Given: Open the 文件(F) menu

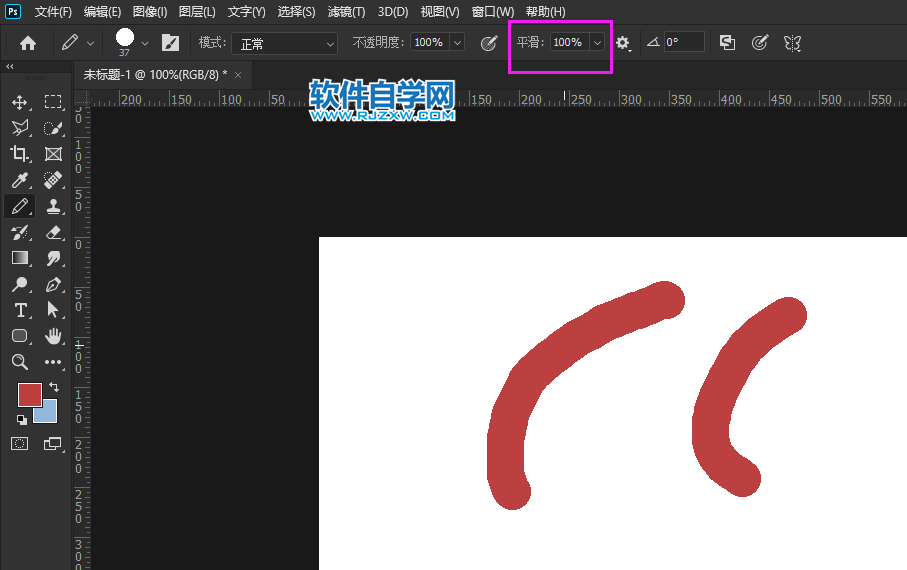Looking at the screenshot, I should pyautogui.click(x=53, y=12).
